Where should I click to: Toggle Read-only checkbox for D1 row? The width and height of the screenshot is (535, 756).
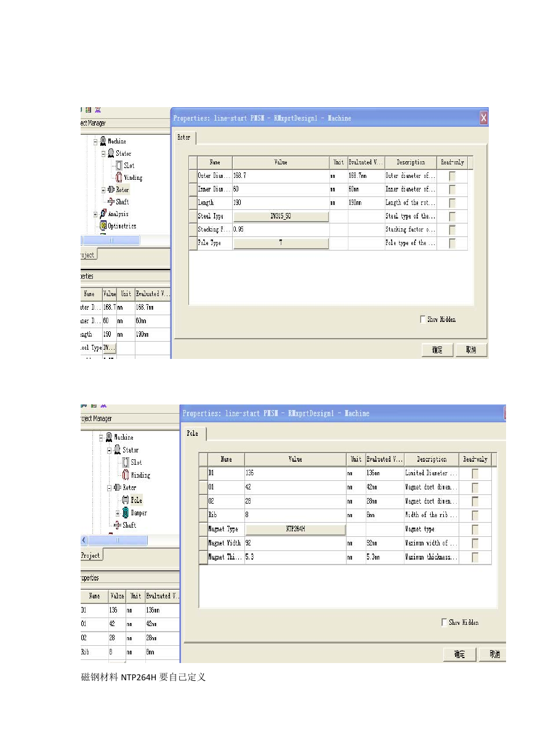[475, 473]
